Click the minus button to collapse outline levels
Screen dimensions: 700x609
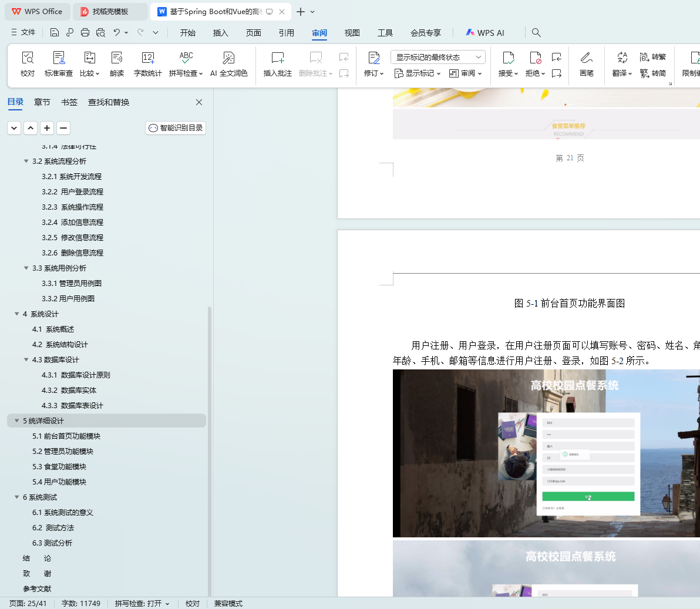63,128
